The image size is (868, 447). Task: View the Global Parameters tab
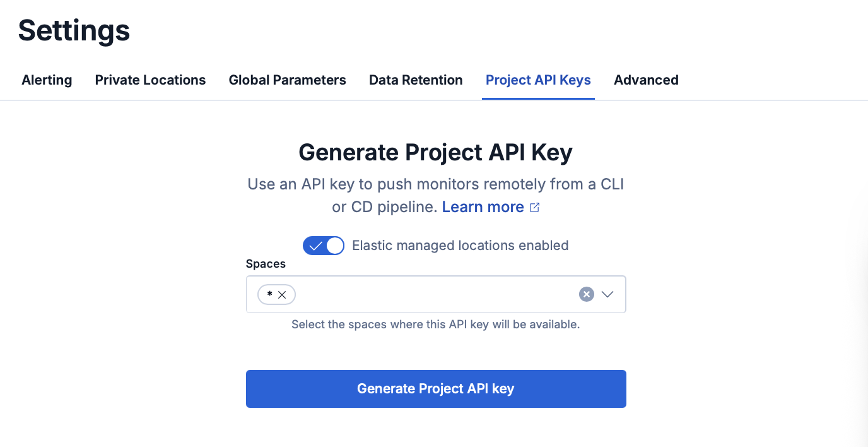point(287,80)
